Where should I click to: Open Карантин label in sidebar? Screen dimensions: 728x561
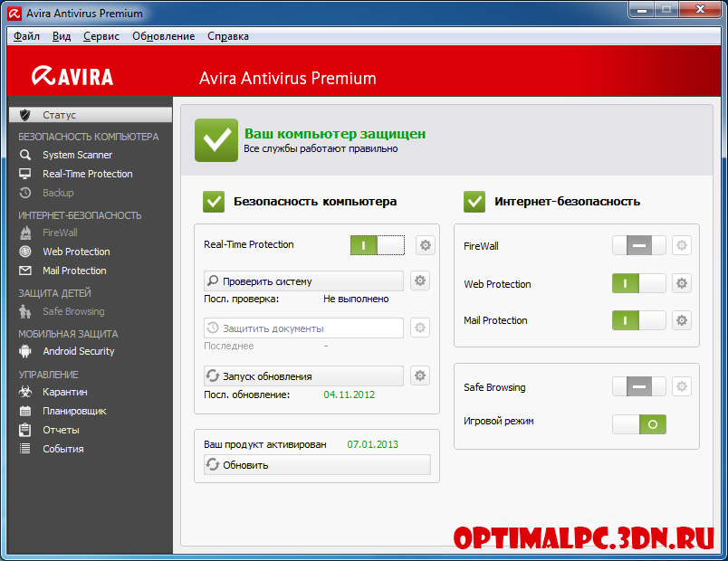point(65,392)
